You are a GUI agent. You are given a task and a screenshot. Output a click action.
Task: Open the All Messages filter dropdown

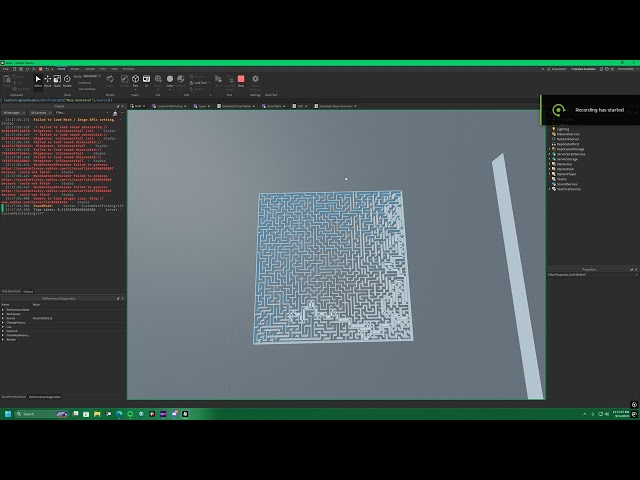click(x=14, y=113)
